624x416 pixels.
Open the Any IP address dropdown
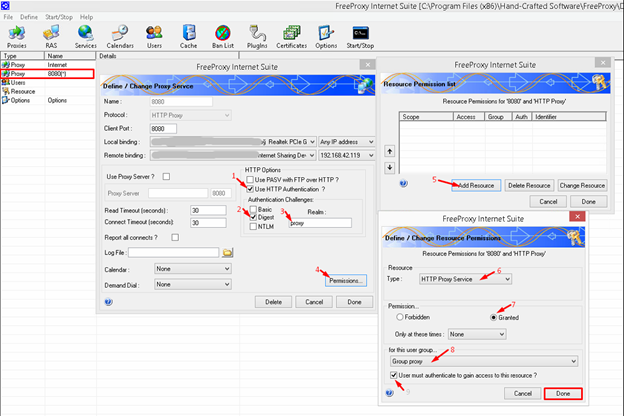347,142
